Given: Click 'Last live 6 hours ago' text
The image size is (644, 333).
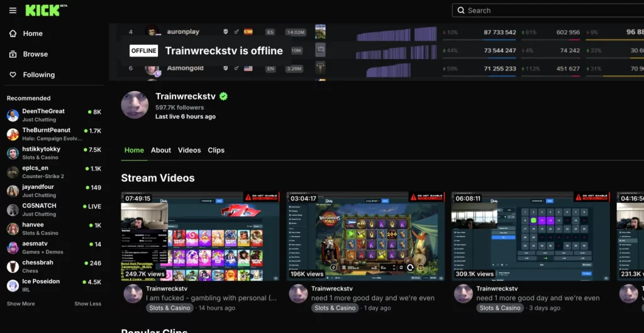Looking at the screenshot, I should coord(186,116).
